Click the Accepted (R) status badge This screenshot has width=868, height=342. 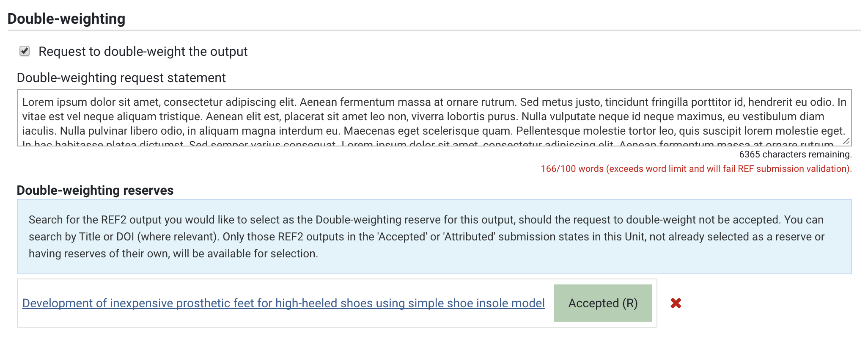click(603, 303)
